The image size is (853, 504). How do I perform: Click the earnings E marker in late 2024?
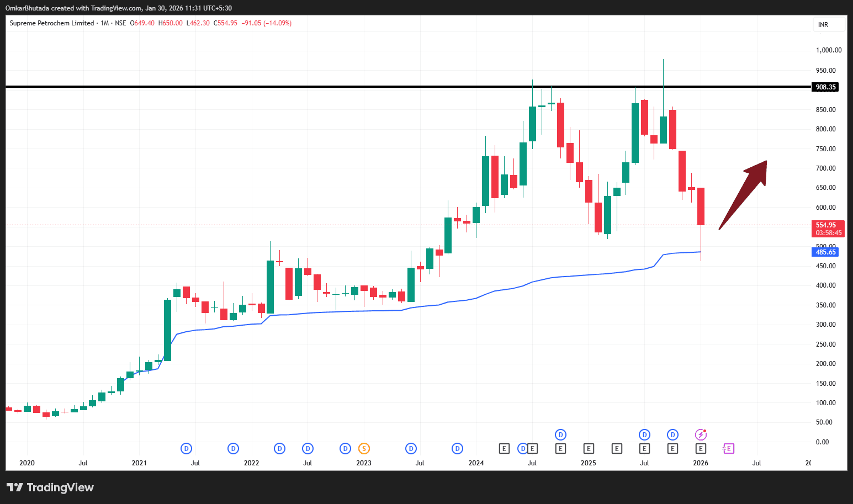560,448
